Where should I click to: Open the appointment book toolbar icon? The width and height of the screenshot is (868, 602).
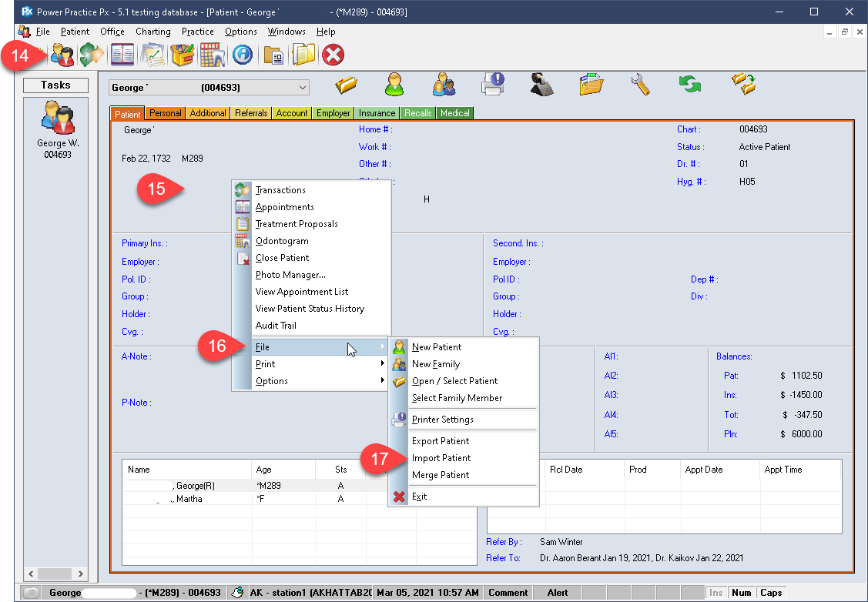pyautogui.click(x=122, y=55)
